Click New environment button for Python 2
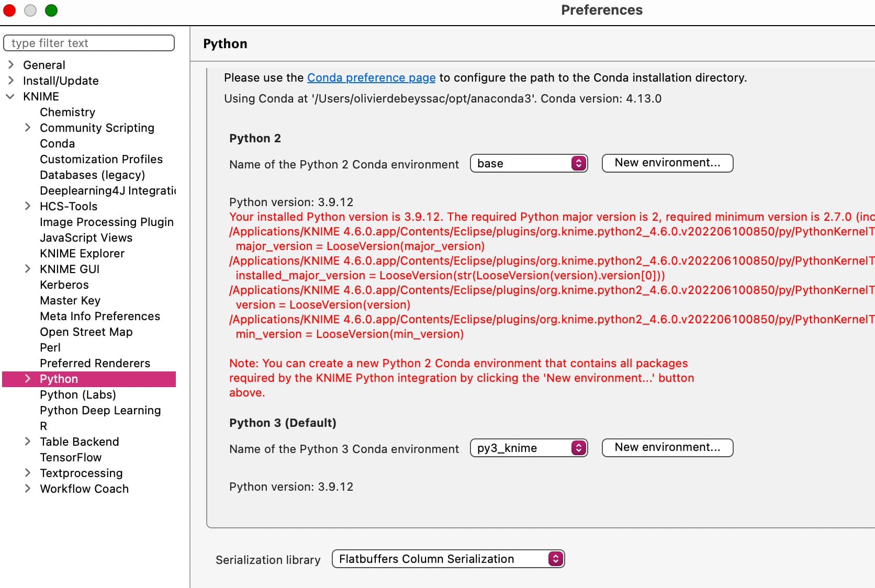The image size is (875, 588). pyautogui.click(x=667, y=163)
